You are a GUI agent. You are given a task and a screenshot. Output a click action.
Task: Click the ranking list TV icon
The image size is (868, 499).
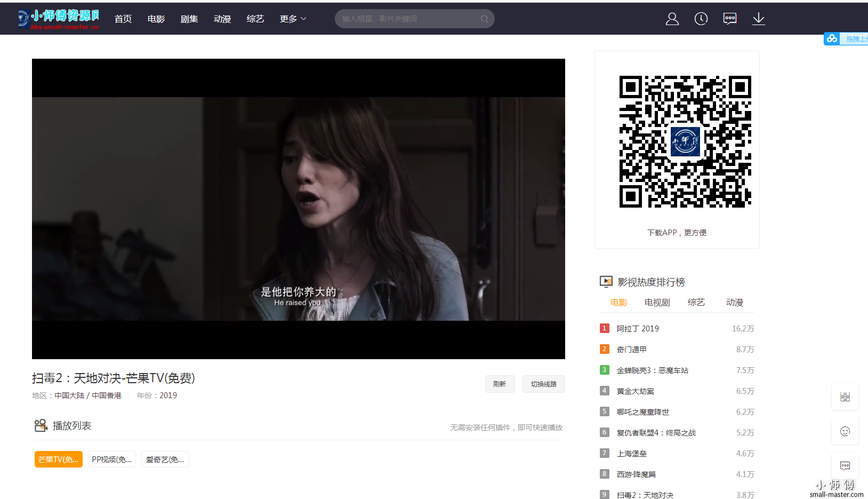pyautogui.click(x=606, y=282)
